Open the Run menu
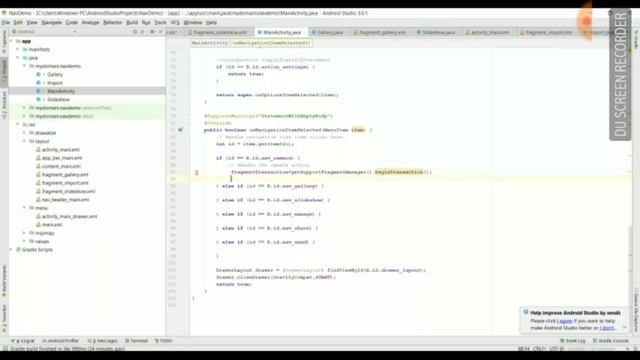Screen dimensions: 640x360 click(146, 22)
